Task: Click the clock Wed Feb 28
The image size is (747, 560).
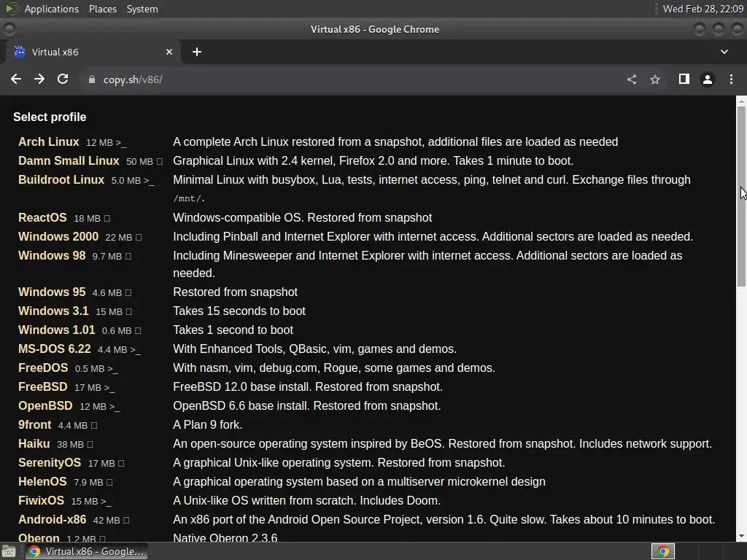Action: point(703,9)
